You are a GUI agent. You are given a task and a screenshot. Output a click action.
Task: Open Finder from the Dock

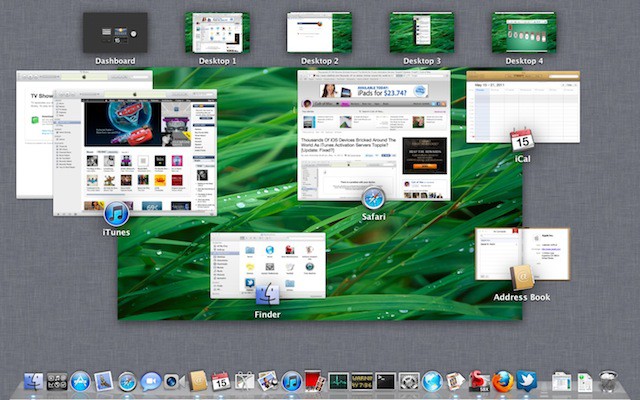pos(33,382)
